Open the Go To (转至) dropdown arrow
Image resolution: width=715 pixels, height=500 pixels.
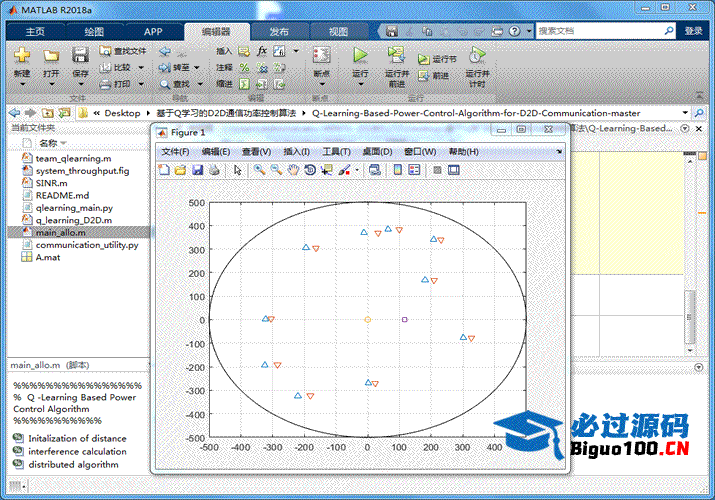pos(197,67)
